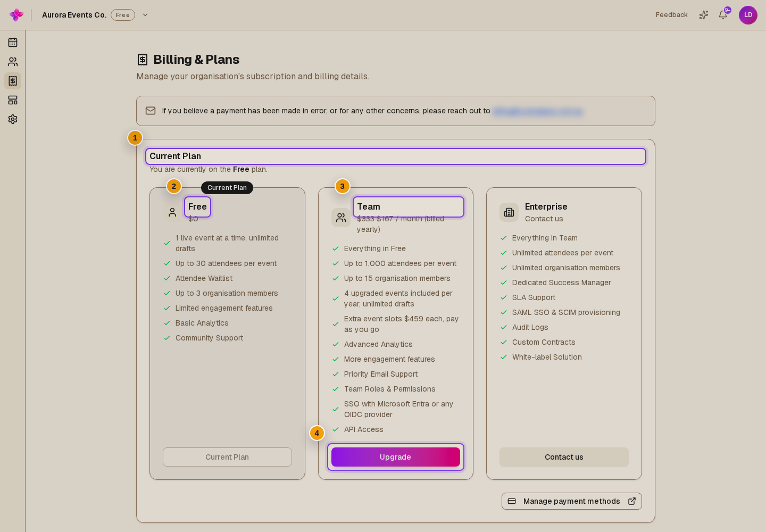Click the receipt icon beside the Billing & Plans heading

[143, 60]
